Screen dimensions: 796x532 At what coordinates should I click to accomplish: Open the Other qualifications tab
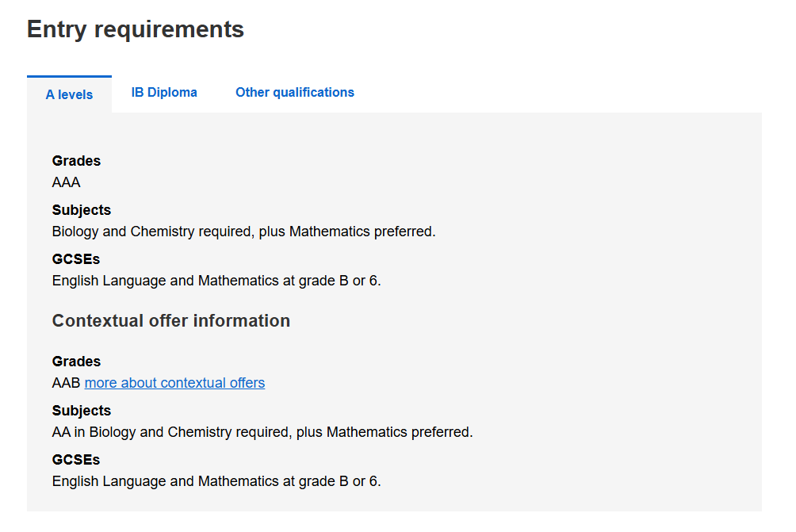(294, 93)
